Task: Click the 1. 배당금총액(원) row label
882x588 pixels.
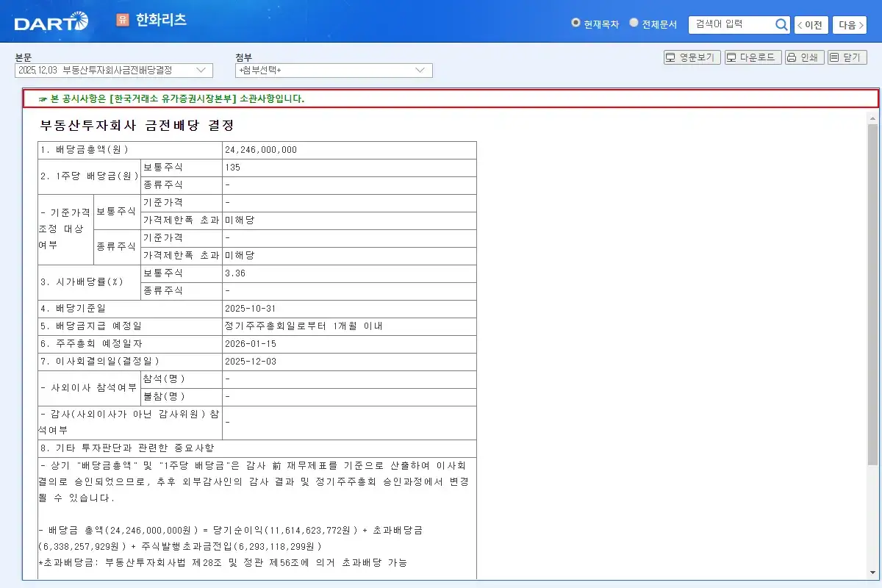Action: click(x=85, y=150)
